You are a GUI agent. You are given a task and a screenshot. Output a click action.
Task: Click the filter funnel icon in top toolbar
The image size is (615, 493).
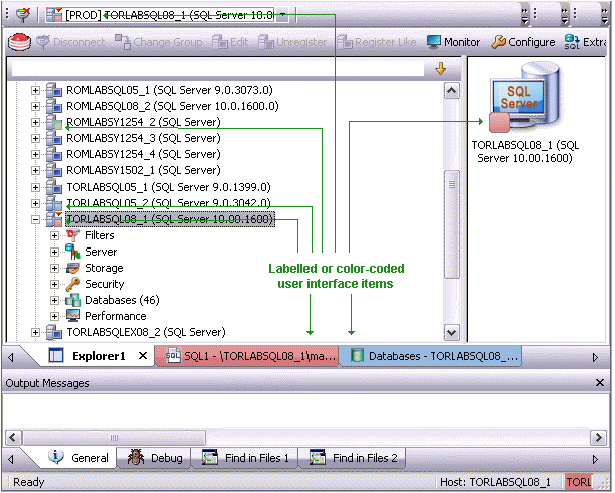coord(23,15)
